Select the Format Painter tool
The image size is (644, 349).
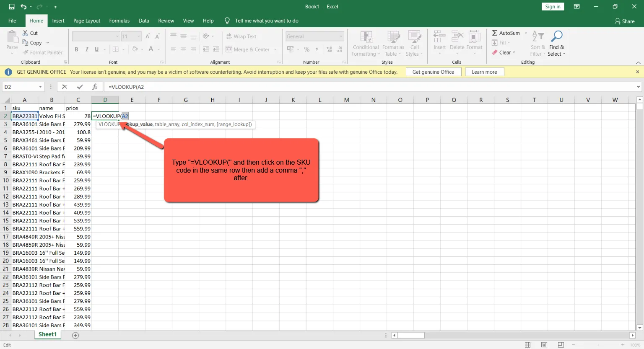43,52
